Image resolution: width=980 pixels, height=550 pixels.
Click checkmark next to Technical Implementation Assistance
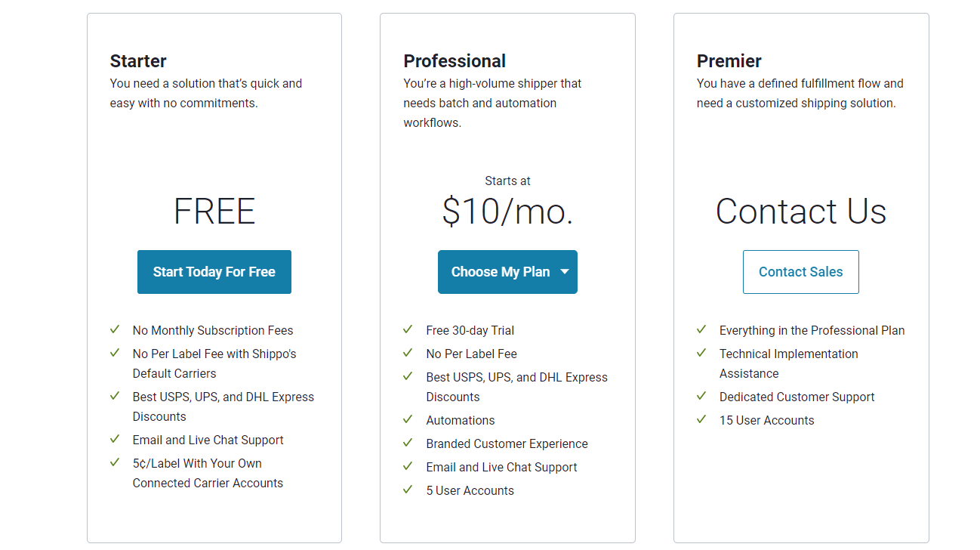[701, 353]
